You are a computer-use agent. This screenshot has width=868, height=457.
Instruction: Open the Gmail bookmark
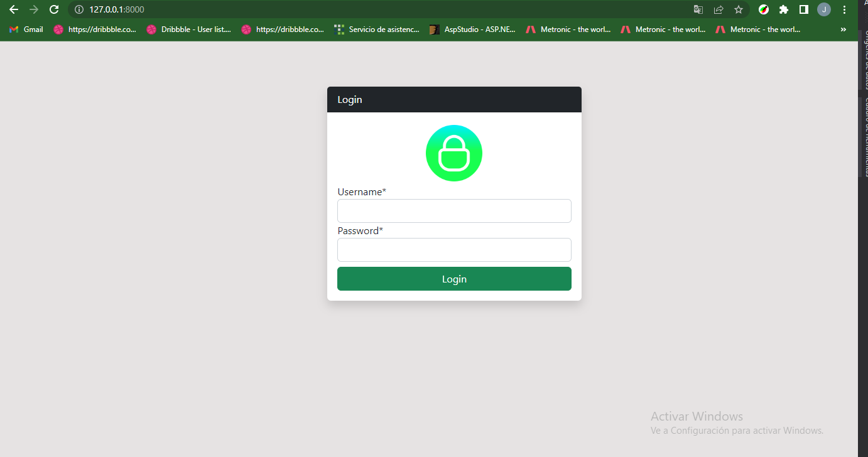(25, 29)
